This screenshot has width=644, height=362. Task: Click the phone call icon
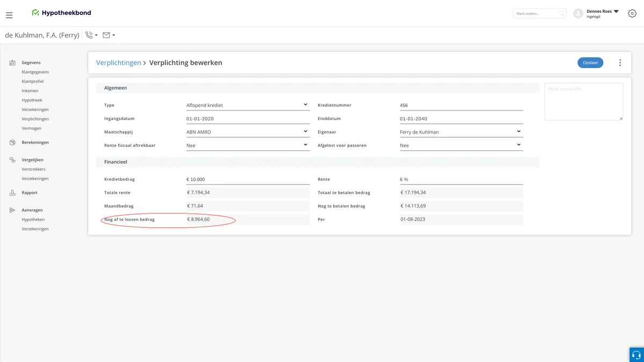coord(89,35)
